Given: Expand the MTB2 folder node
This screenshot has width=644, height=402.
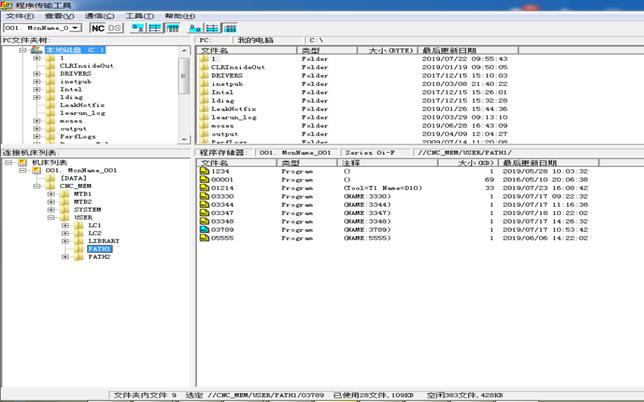Looking at the screenshot, I should point(51,202).
